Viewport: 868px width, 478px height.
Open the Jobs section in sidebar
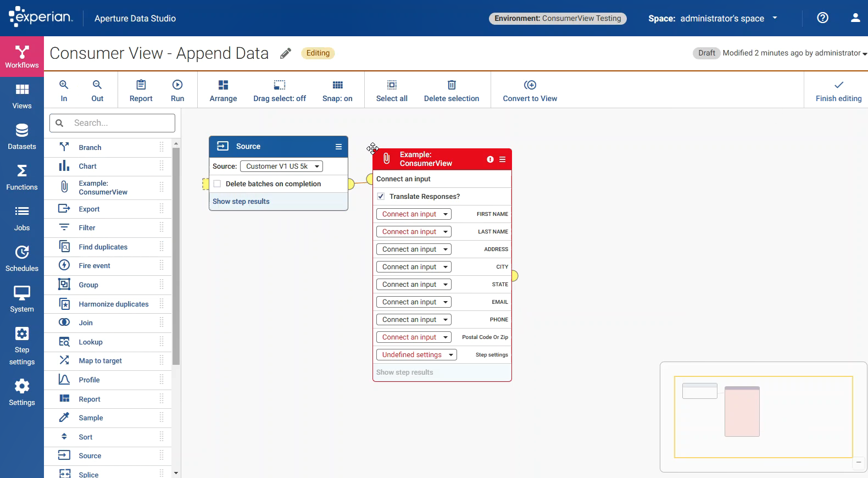tap(22, 219)
